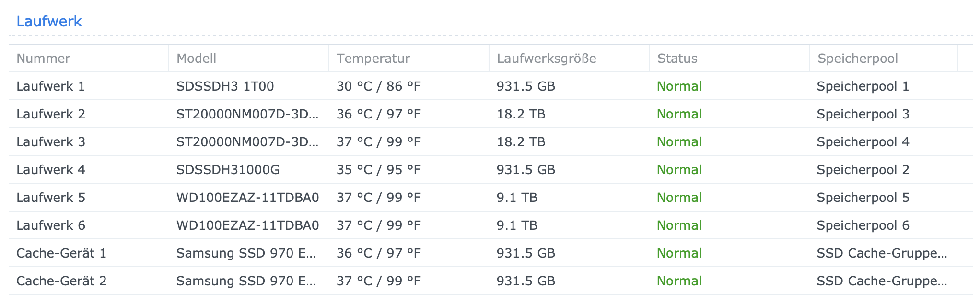Click the Normal status of Laufwerk 1
The height and width of the screenshot is (306, 980).
(x=678, y=86)
